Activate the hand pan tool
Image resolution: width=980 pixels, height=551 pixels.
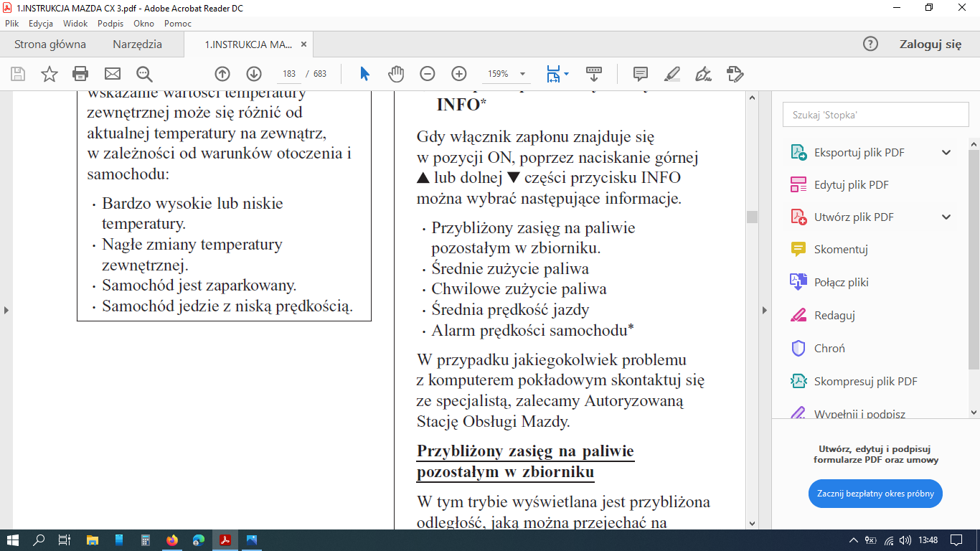pyautogui.click(x=396, y=74)
